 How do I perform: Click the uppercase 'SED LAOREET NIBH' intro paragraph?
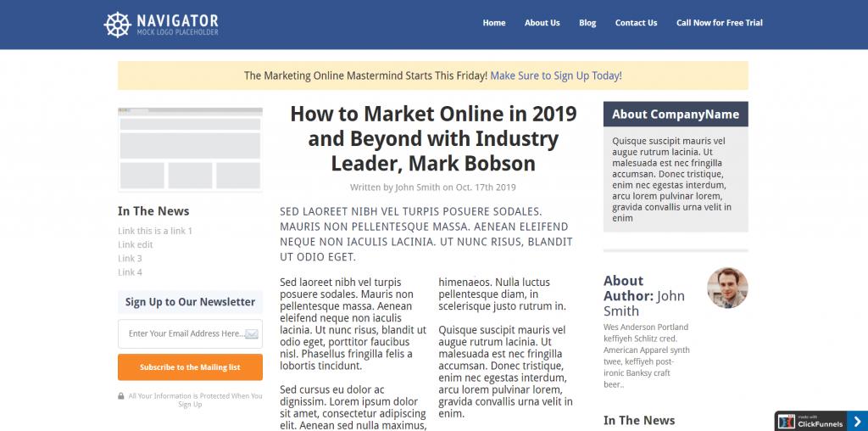tap(426, 234)
